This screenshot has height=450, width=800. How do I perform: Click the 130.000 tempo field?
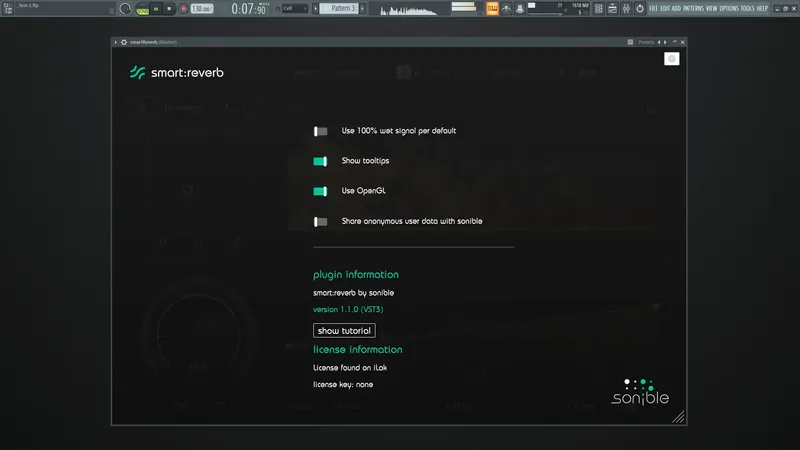point(202,9)
